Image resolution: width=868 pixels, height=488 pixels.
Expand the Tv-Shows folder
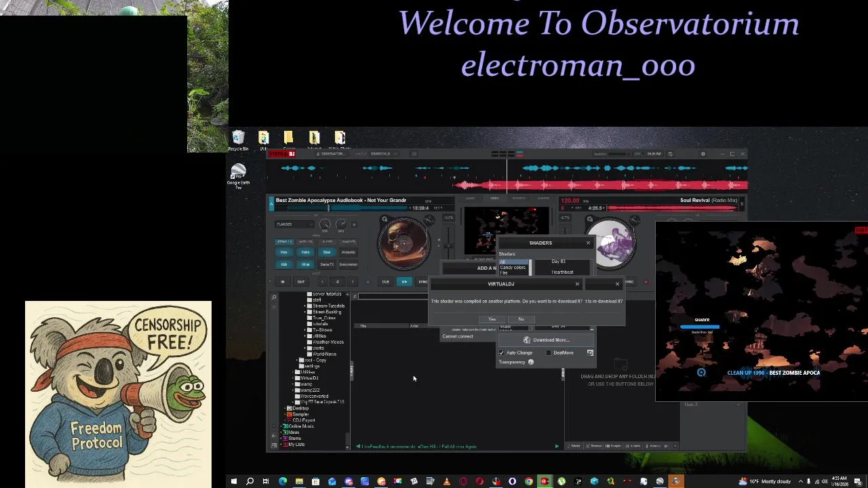point(305,330)
